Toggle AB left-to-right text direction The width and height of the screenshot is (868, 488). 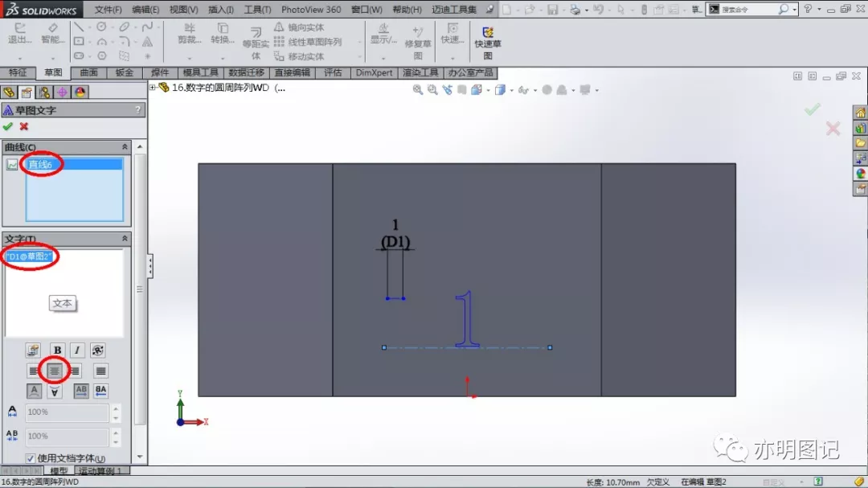(81, 391)
